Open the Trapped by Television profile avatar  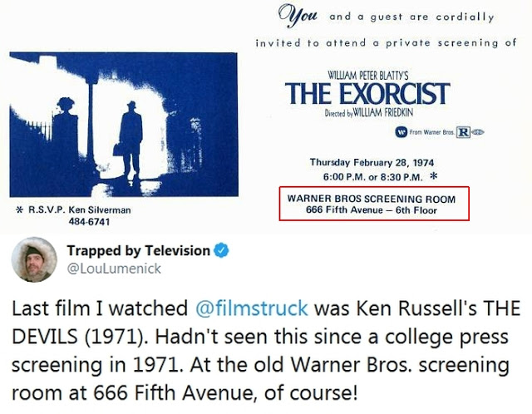[34, 259]
